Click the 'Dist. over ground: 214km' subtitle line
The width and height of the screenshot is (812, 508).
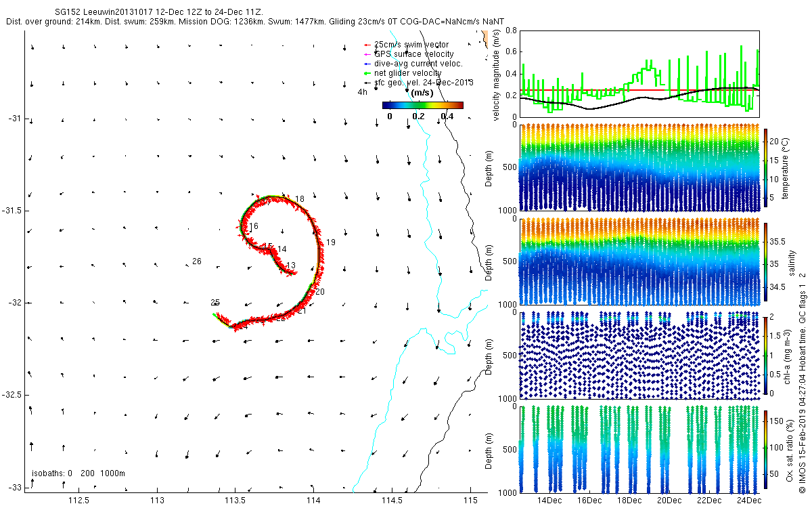click(x=256, y=22)
